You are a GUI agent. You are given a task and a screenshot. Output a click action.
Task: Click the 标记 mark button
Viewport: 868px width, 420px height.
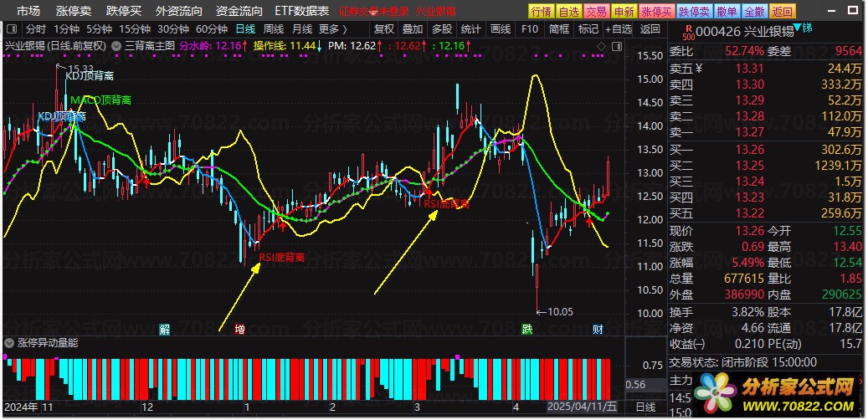tap(588, 29)
